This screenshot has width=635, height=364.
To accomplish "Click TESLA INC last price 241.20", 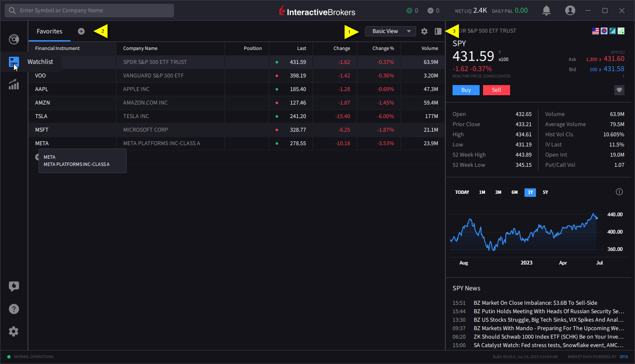I will click(298, 116).
